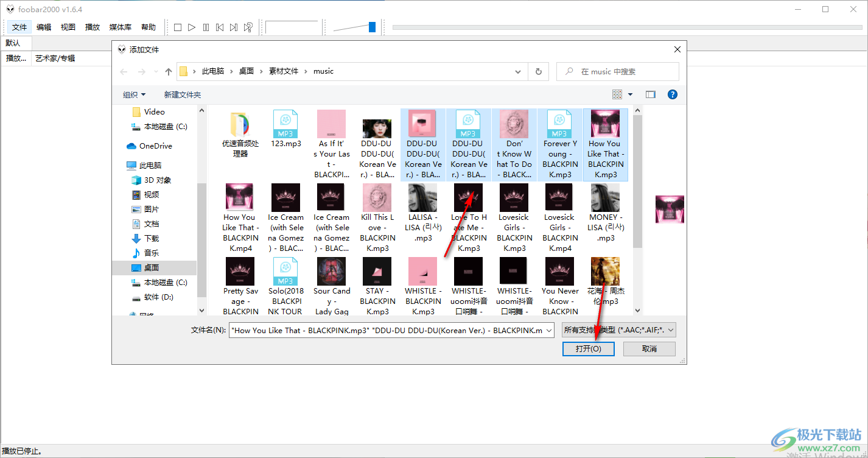Click the blue help icon
The height and width of the screenshot is (458, 868).
(x=673, y=94)
